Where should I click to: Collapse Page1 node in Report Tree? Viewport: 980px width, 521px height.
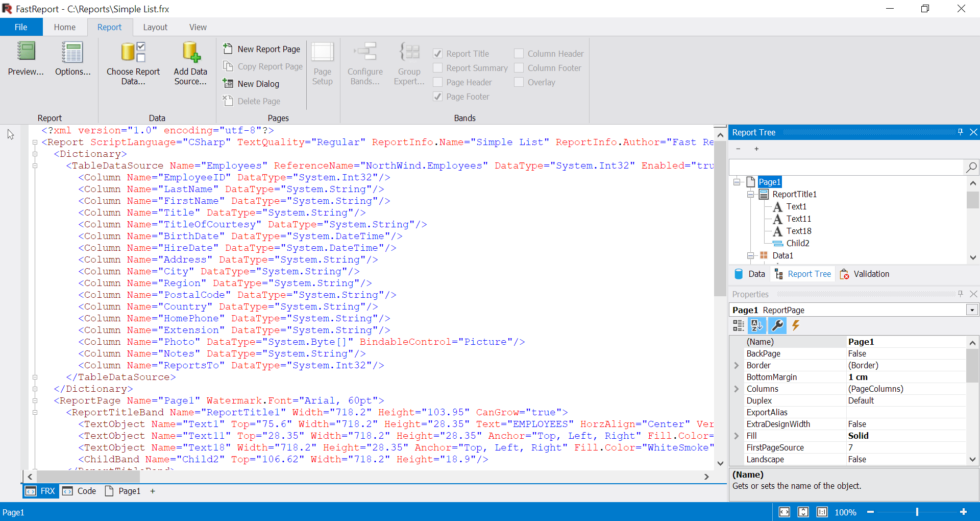737,182
